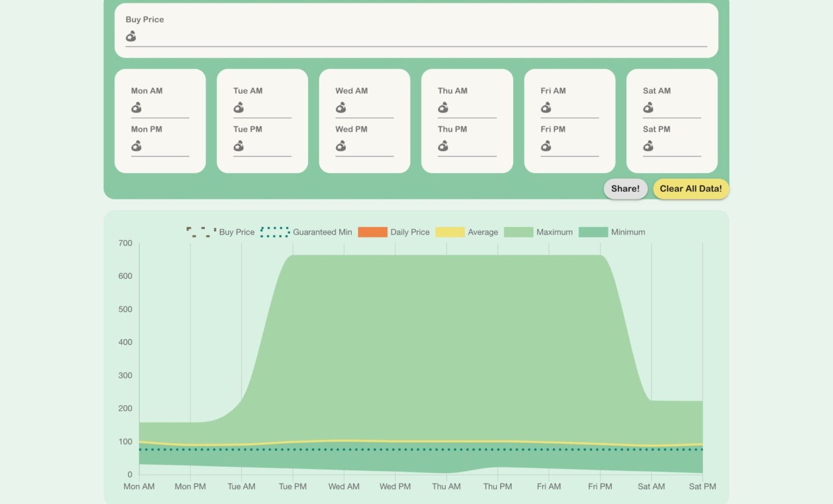The height and width of the screenshot is (504, 833).
Task: Click the bell bag icon under Buy Price
Action: (x=131, y=36)
